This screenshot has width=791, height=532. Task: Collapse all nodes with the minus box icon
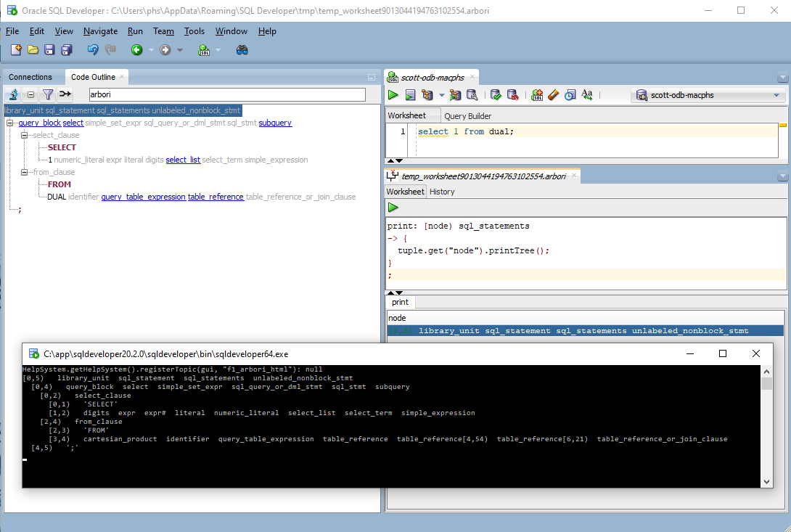point(30,94)
